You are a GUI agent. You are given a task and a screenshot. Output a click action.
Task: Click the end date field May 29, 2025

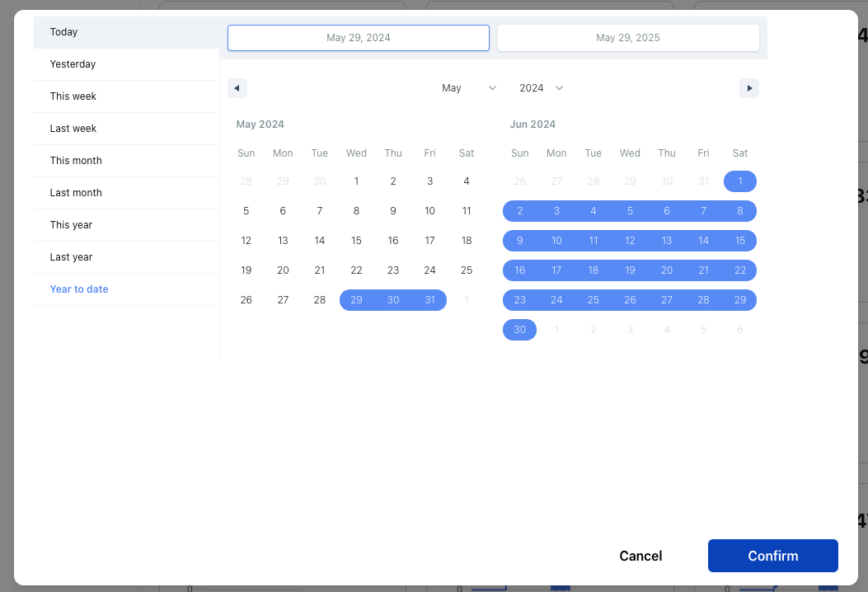click(628, 38)
